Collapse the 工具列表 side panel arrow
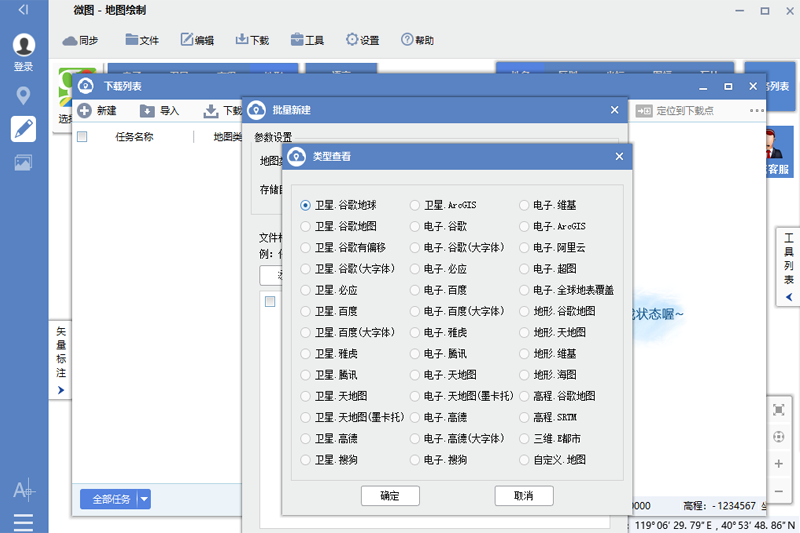The image size is (800, 533). pyautogui.click(x=789, y=297)
